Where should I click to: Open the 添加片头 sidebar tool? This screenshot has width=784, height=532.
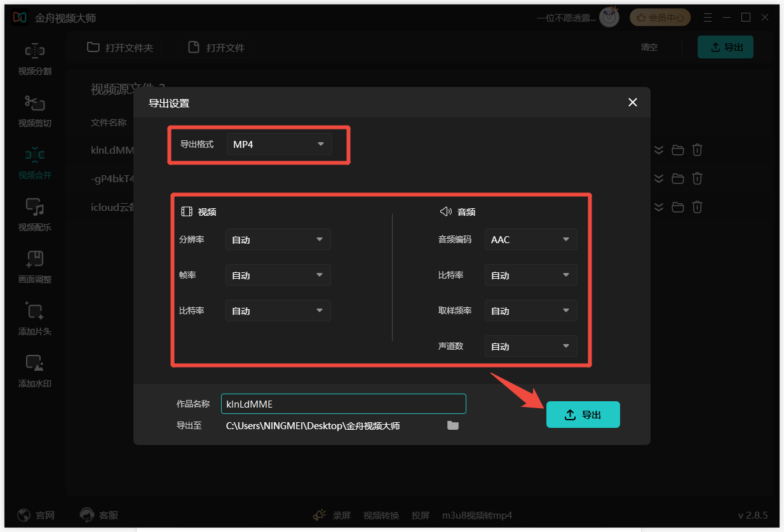35,320
